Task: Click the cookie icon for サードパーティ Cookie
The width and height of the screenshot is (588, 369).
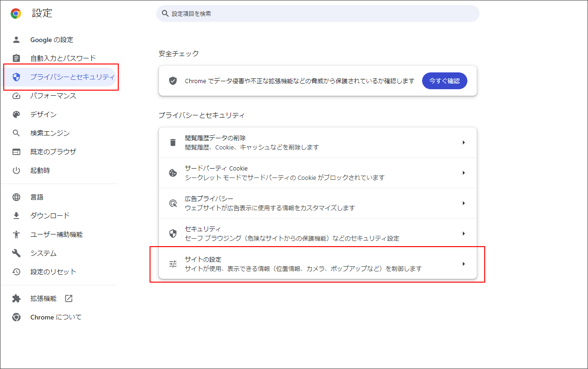Action: click(172, 172)
